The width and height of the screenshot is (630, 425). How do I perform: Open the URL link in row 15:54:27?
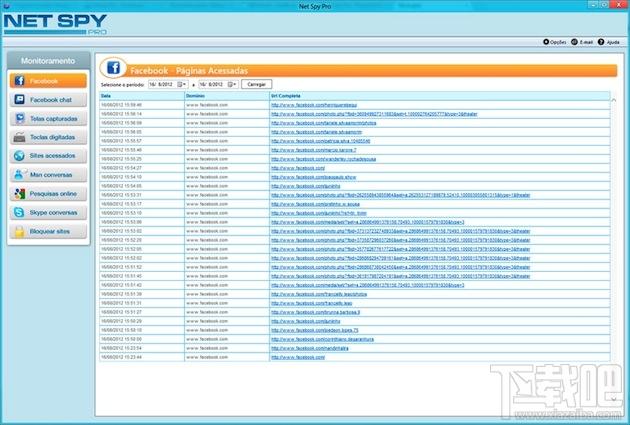point(298,168)
